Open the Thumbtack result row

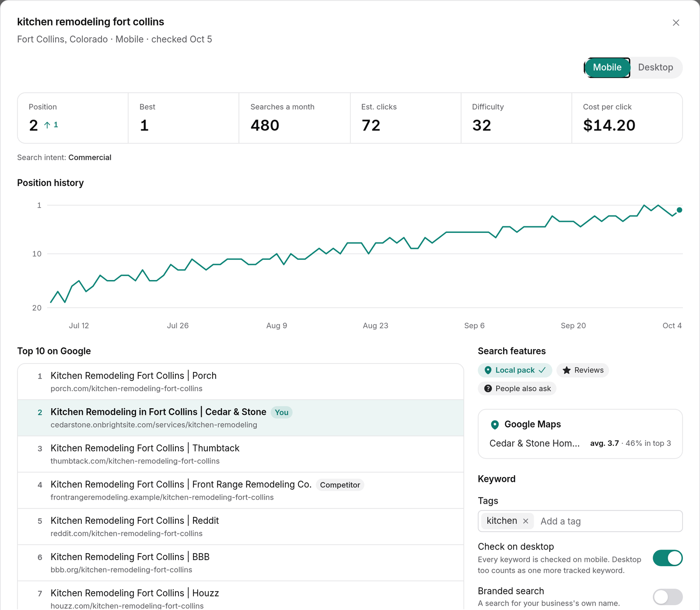tap(241, 454)
